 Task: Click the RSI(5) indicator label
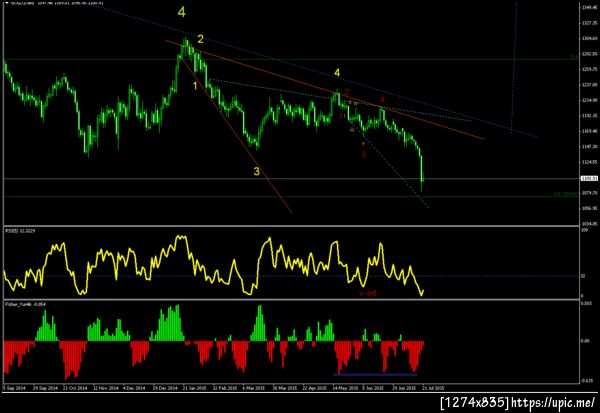click(20, 231)
